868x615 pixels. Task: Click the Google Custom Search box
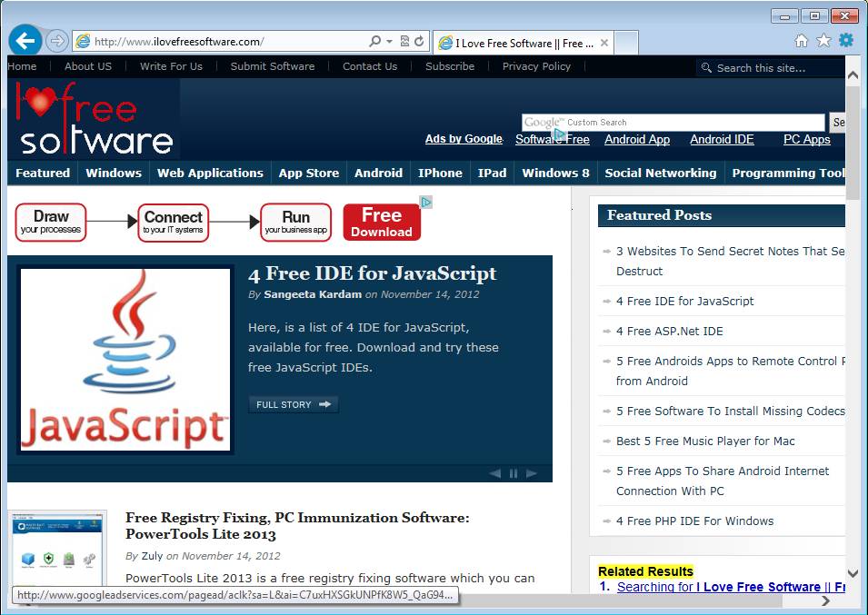pos(673,123)
